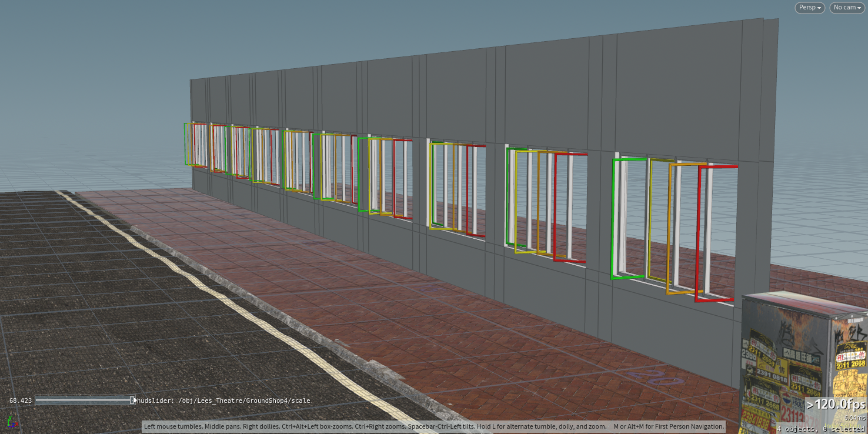Click the hudslider scale handle
This screenshot has width=868, height=434.
pos(132,400)
